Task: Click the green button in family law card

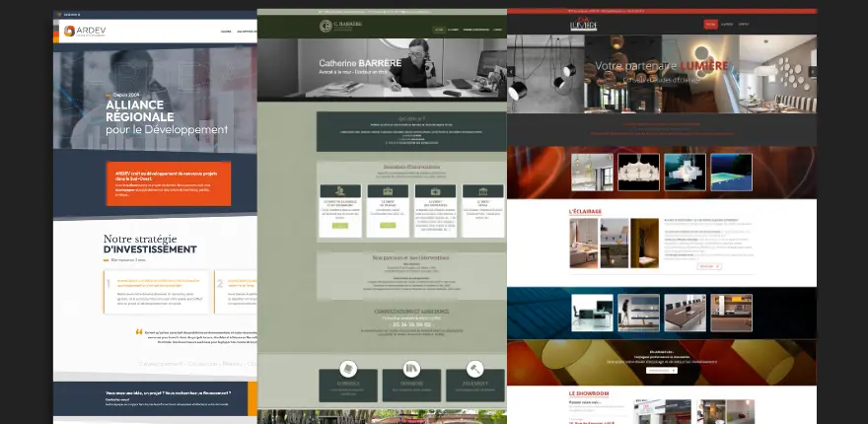Action: 340,225
